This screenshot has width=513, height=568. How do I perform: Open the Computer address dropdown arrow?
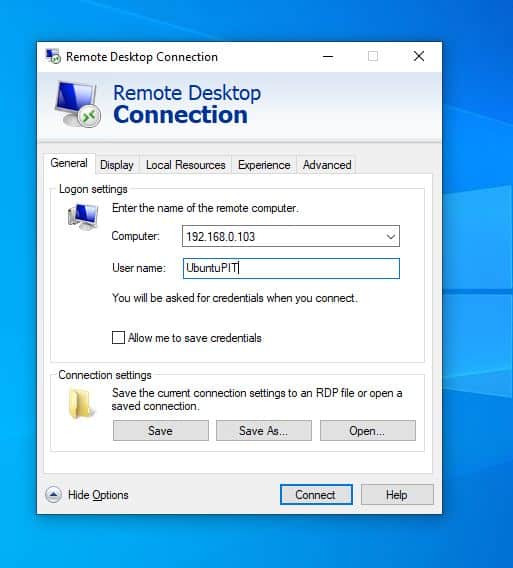tap(390, 237)
